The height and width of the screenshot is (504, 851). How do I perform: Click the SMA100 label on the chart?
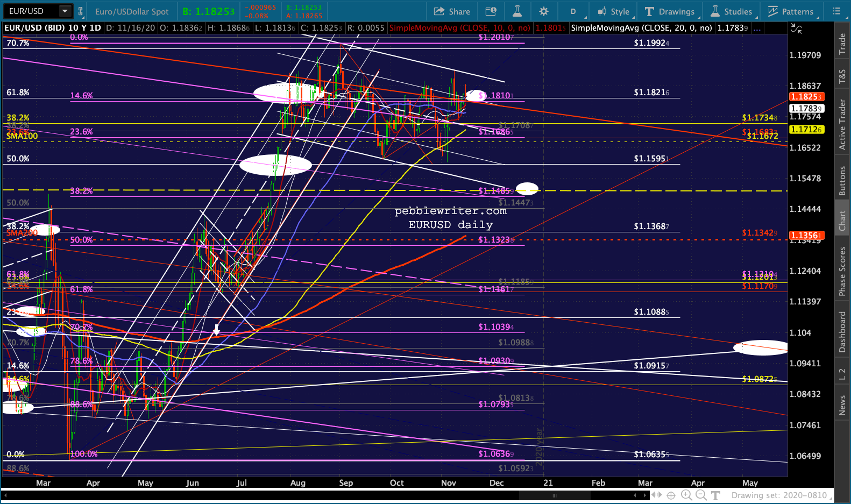click(22, 136)
